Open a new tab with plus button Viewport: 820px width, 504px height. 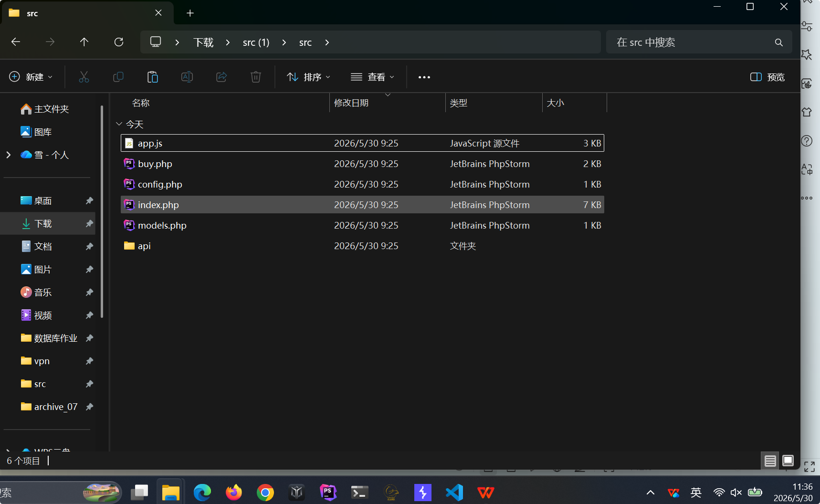click(x=190, y=13)
